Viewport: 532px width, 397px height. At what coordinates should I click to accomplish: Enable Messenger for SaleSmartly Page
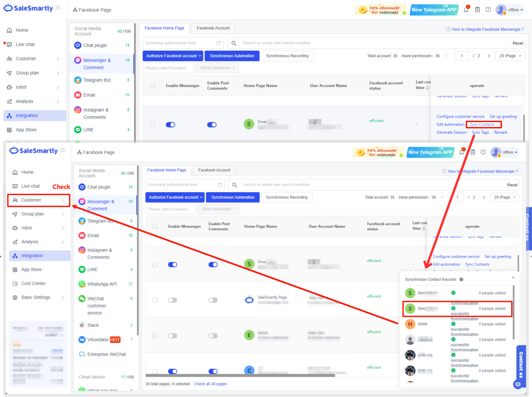tap(172, 300)
